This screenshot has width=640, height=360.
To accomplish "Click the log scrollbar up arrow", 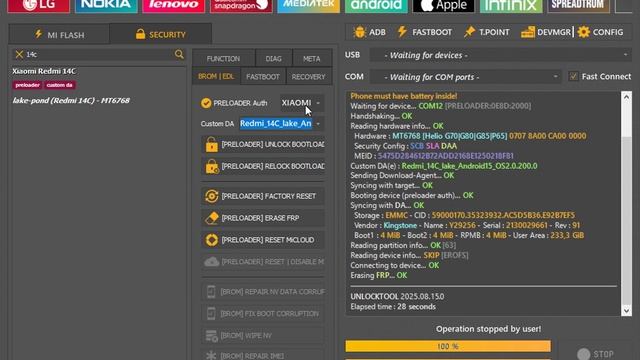I will [x=626, y=97].
